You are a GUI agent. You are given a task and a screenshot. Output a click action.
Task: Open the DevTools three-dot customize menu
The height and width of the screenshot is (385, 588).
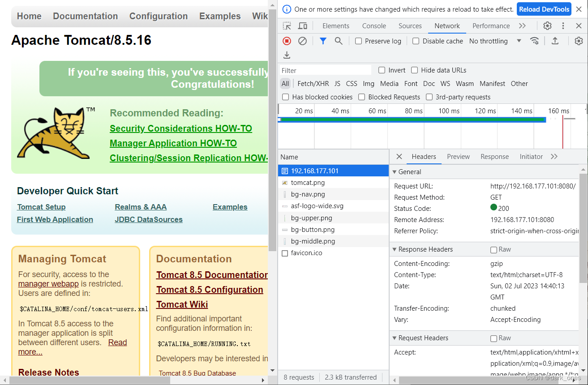click(x=563, y=26)
